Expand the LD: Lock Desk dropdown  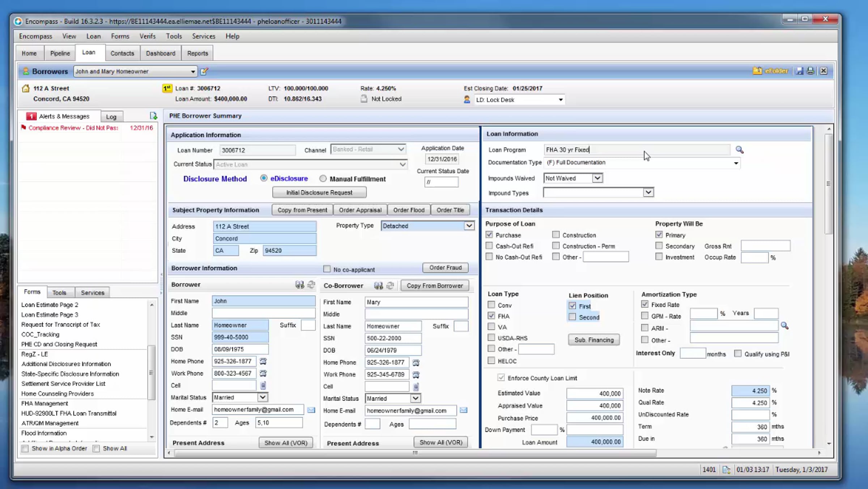point(560,100)
